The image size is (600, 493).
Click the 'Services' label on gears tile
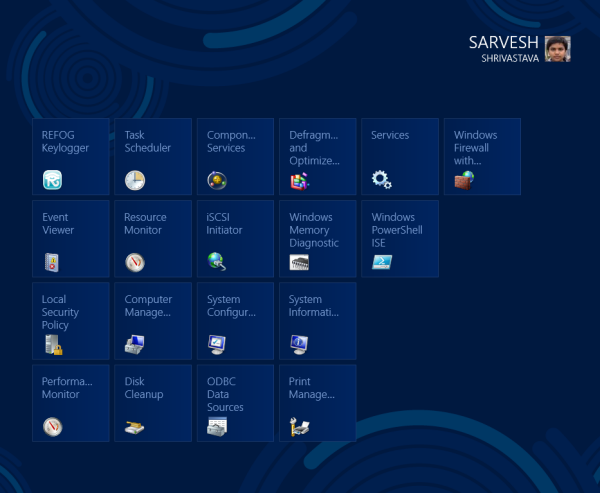click(x=390, y=135)
